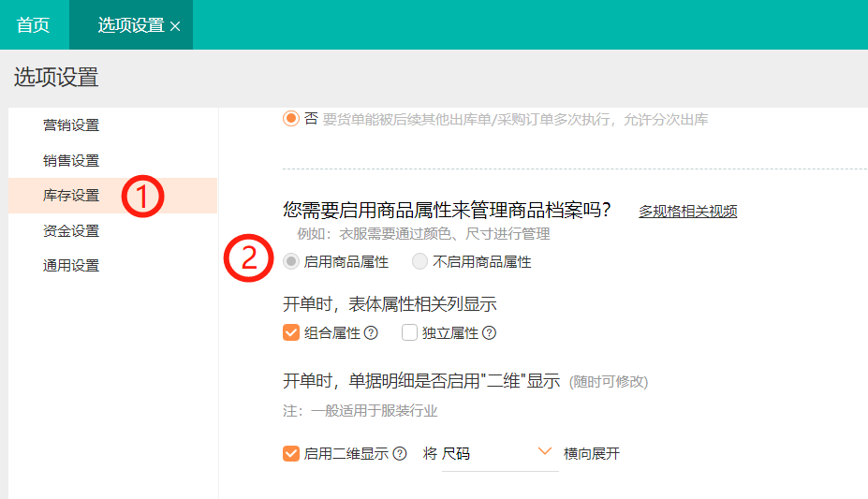Open 资金设置 in the sidebar
Viewport: 868px width, 499px height.
(x=71, y=230)
